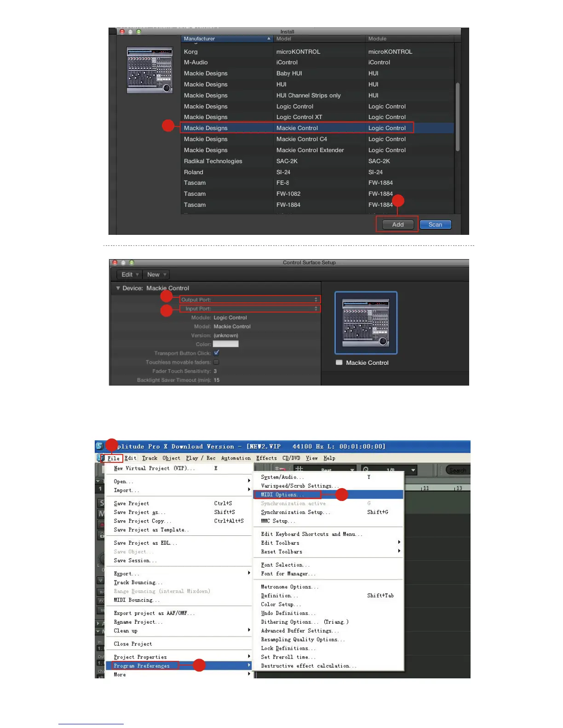563x728 pixels.
Task: Select Metronome Options...
Action: (x=328, y=587)
